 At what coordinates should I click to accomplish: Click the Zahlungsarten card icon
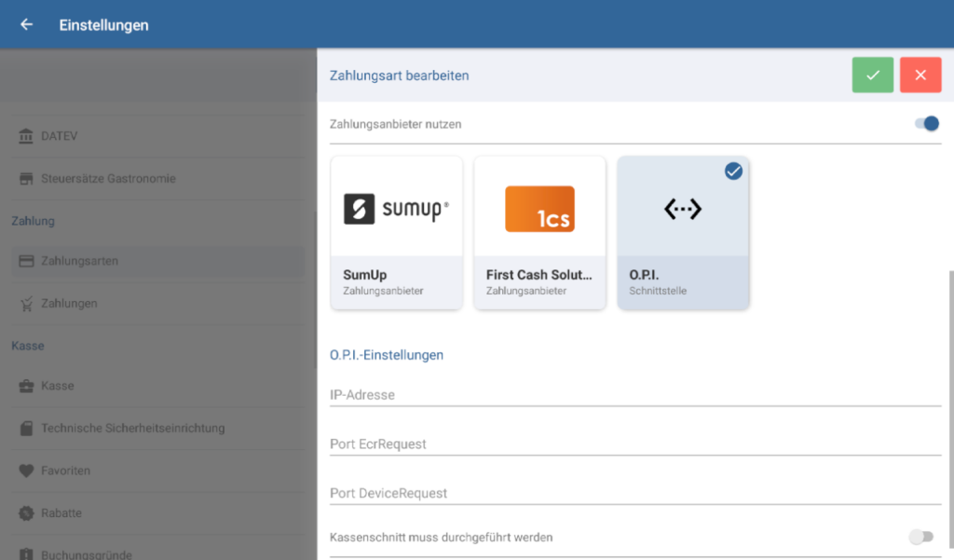[x=26, y=261]
